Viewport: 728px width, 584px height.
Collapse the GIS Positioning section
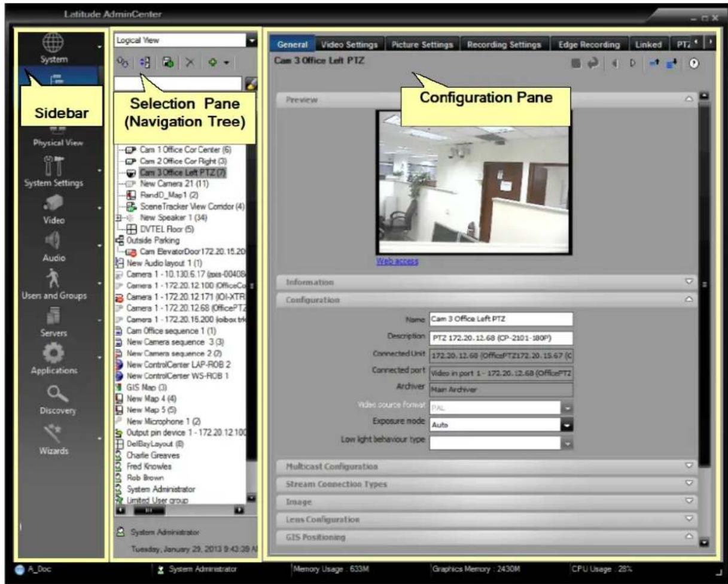tap(689, 536)
